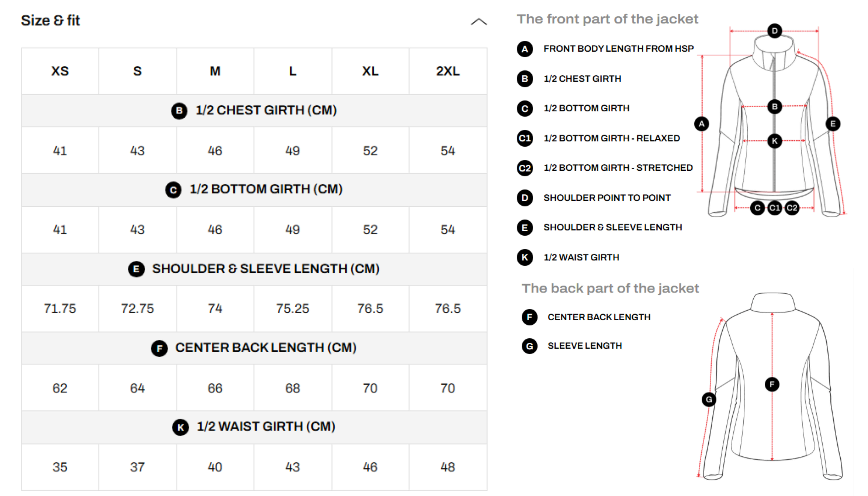The image size is (868, 496).
Task: Click the F icon next to Center Back Length legend
Action: coord(529,317)
